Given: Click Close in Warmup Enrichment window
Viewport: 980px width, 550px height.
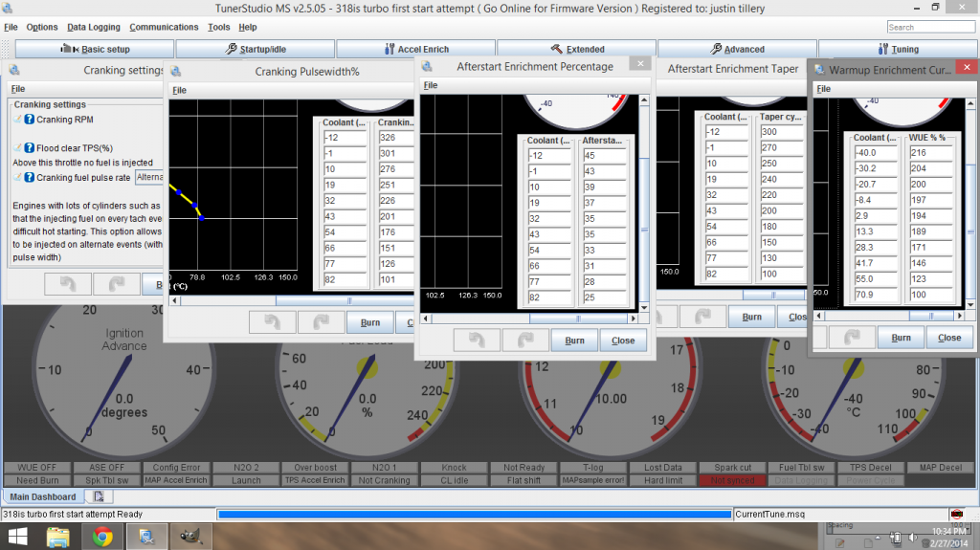Looking at the screenshot, I should (x=949, y=338).
